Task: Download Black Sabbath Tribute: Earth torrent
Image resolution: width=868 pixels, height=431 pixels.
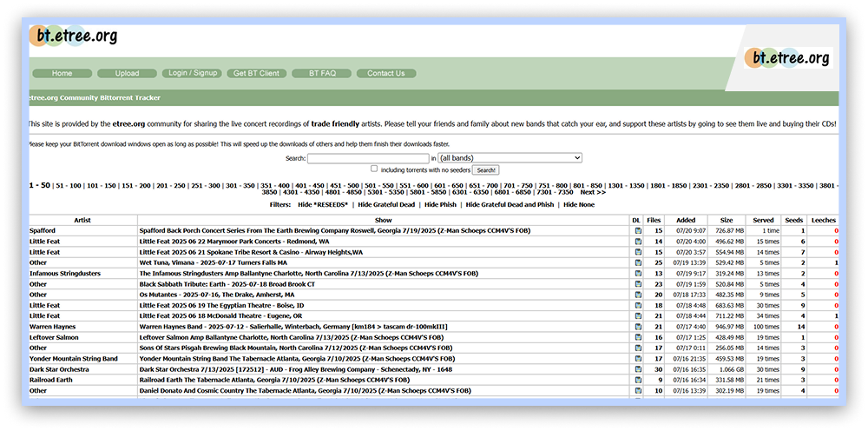Action: tap(638, 284)
